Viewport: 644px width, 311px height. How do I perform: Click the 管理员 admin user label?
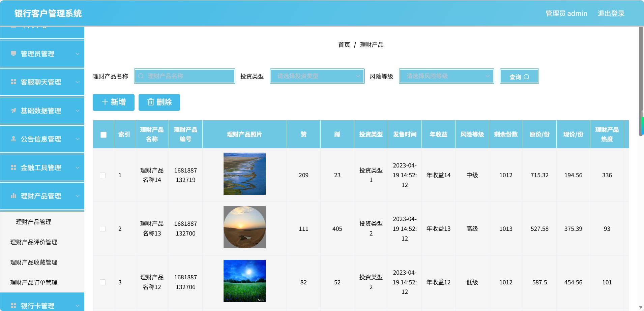(566, 13)
